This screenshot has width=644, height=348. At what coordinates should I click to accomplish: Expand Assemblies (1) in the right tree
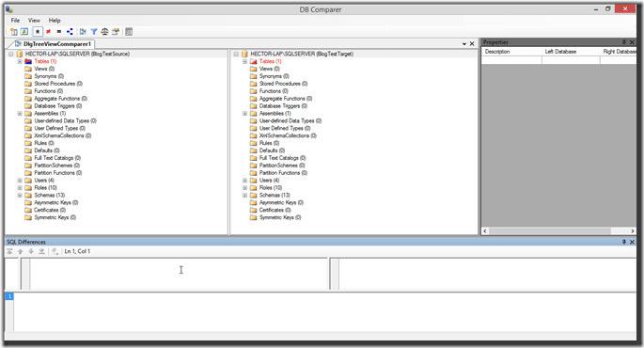coord(244,114)
